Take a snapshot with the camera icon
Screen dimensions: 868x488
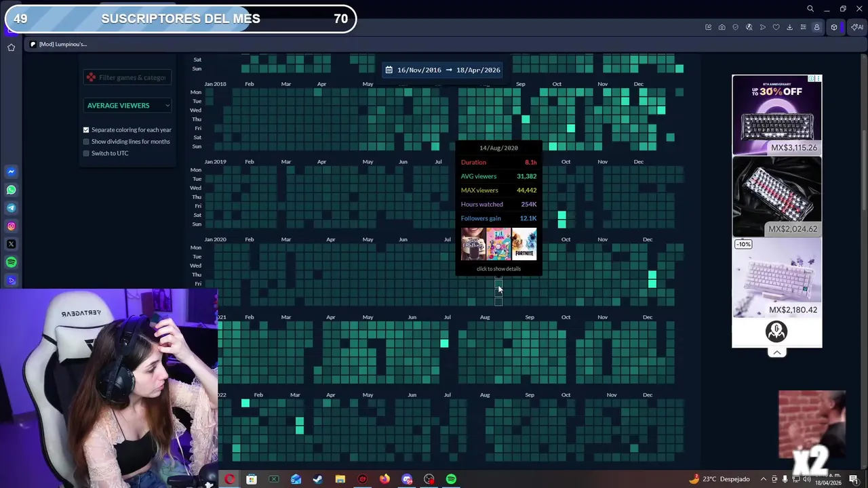point(722,27)
